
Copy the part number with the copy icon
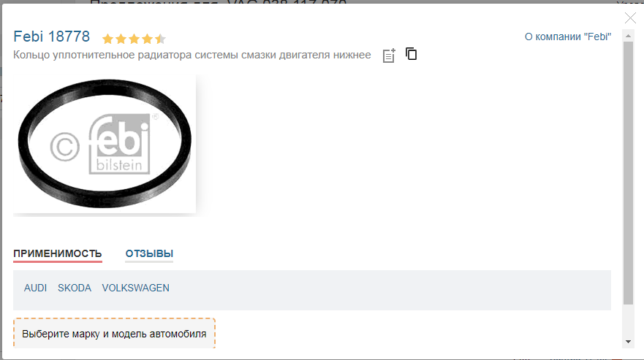(x=411, y=54)
